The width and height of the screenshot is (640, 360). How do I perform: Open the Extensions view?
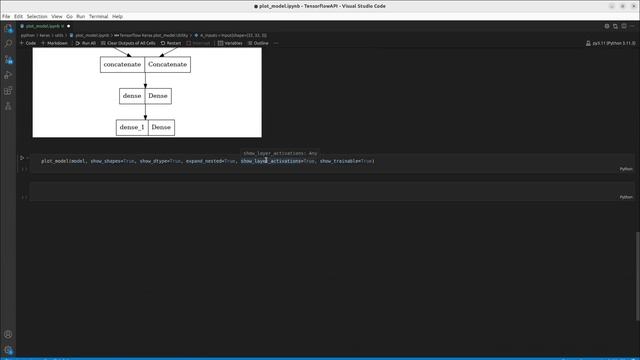tap(8, 91)
